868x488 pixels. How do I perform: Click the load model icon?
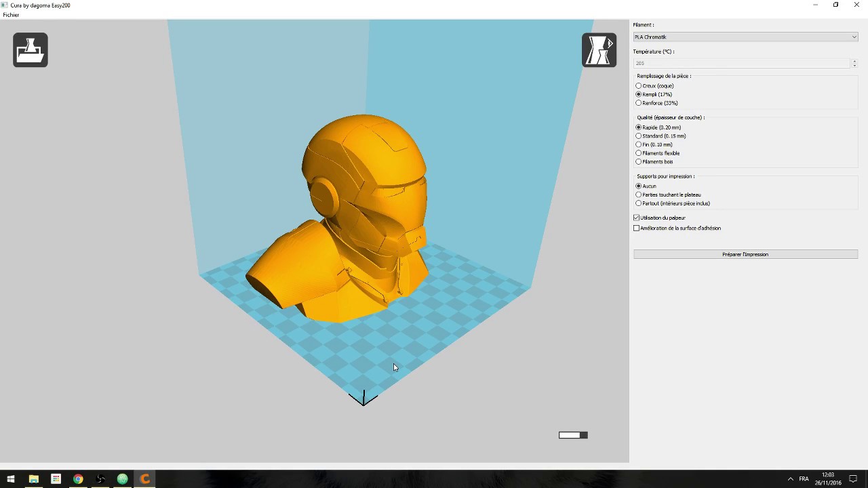pos(31,50)
